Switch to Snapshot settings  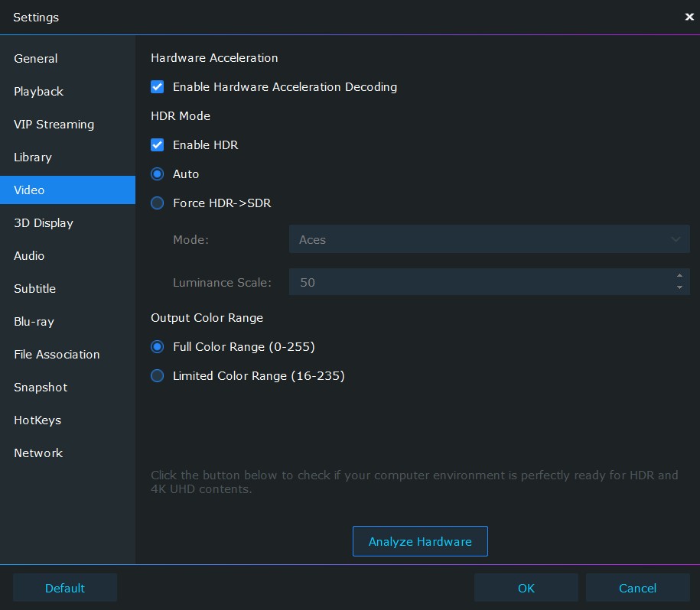pyautogui.click(x=67, y=388)
